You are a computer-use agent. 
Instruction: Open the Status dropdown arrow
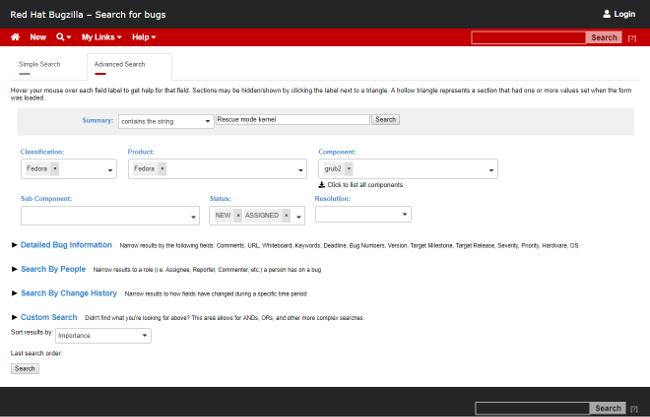pyautogui.click(x=298, y=217)
